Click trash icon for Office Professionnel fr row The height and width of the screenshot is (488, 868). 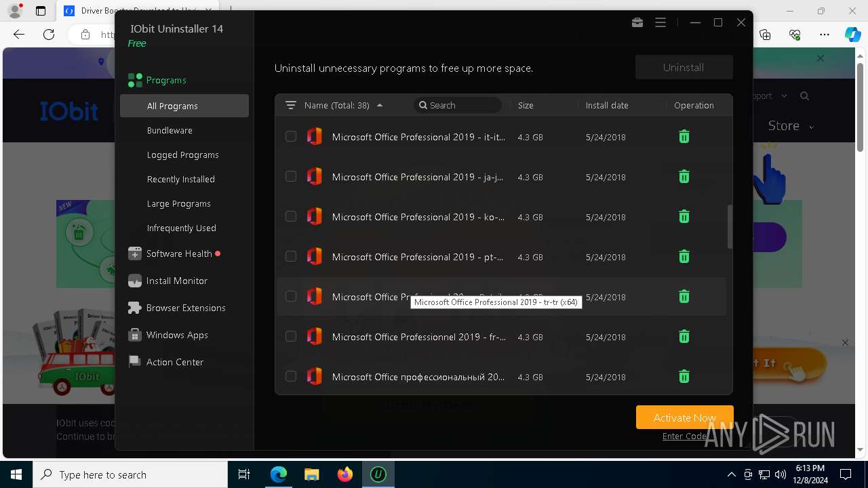point(684,337)
